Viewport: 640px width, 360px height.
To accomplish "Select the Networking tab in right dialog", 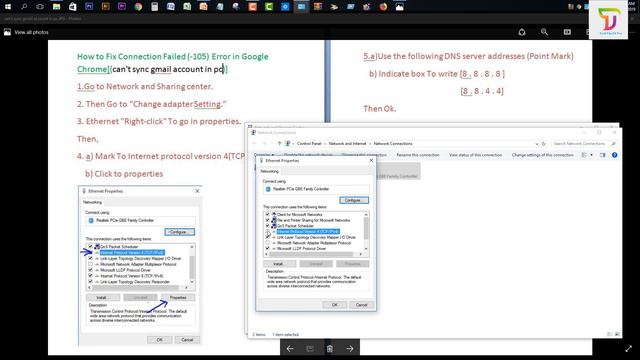I will tap(270, 171).
